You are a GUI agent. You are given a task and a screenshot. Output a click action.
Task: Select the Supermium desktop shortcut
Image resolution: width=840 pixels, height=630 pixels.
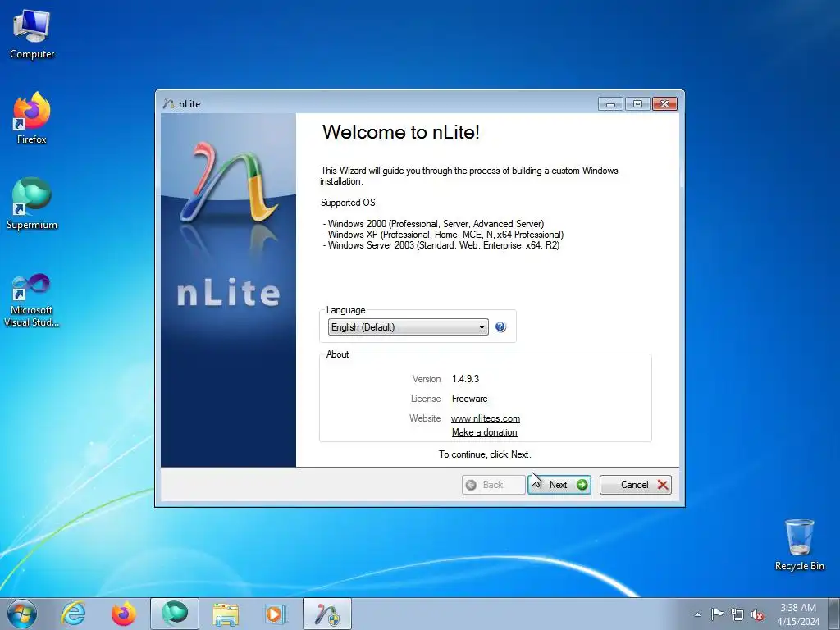coord(32,203)
